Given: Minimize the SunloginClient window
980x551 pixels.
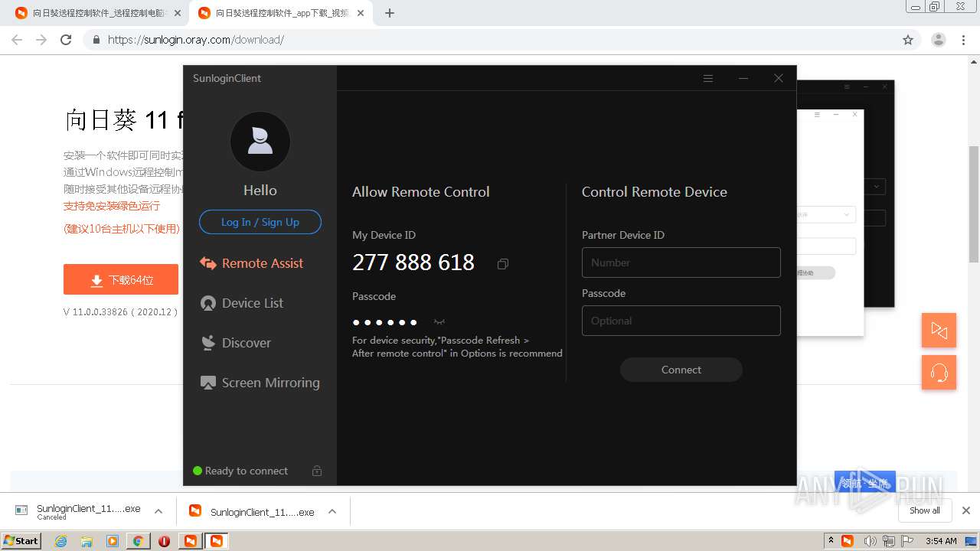Looking at the screenshot, I should point(743,78).
